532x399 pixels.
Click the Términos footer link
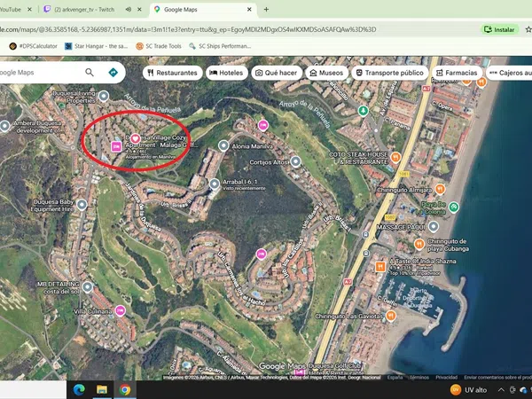point(419,378)
